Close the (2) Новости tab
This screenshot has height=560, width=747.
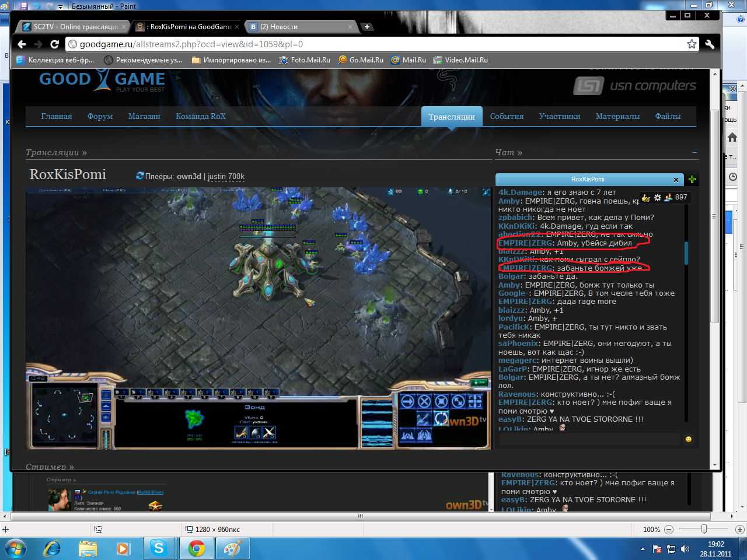click(x=350, y=27)
